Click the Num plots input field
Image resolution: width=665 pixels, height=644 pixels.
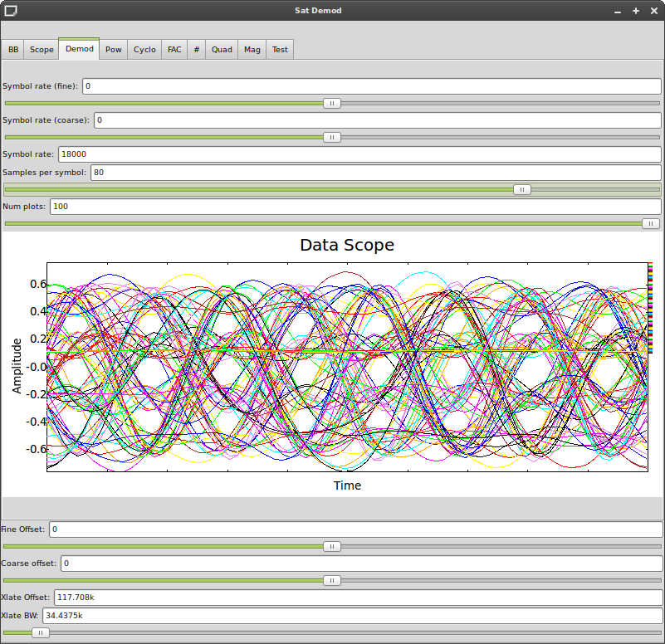(355, 206)
